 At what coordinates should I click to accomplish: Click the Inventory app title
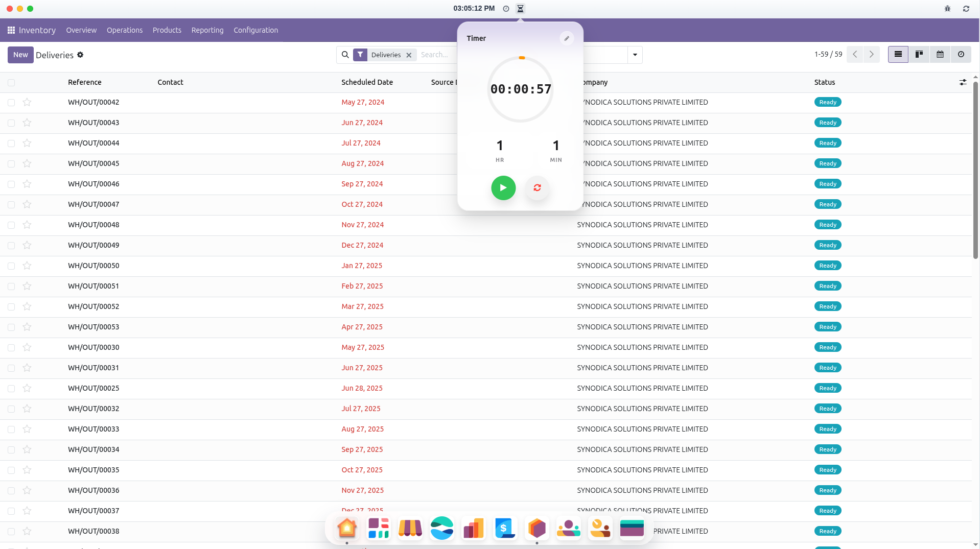(37, 30)
